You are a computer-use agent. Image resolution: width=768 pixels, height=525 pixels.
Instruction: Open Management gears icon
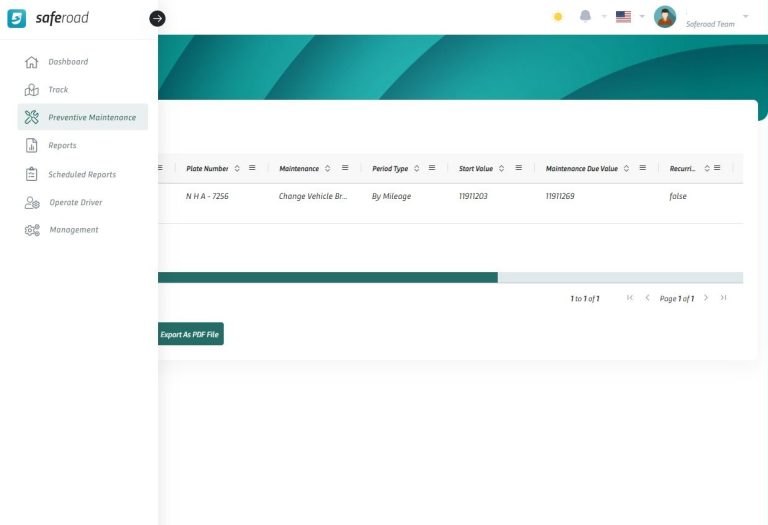point(31,230)
